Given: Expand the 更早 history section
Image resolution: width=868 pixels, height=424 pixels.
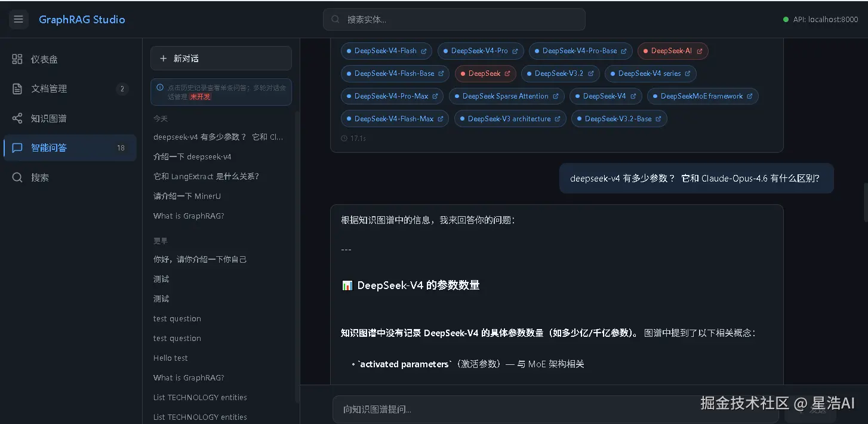Looking at the screenshot, I should [159, 241].
